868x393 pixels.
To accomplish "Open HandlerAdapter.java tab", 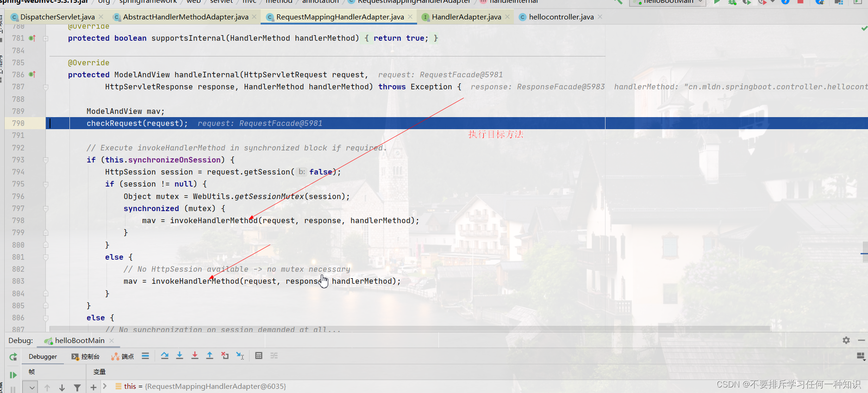I will (466, 17).
